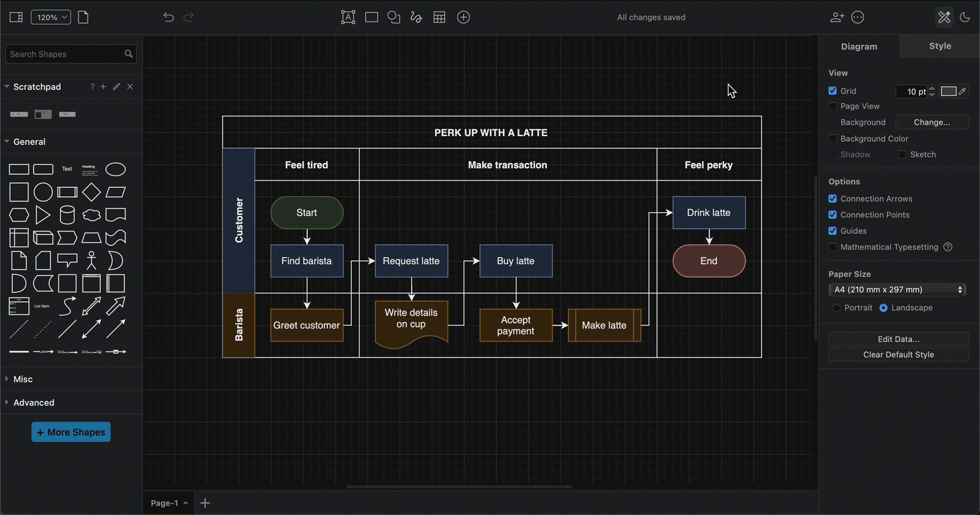Choose the freehand drawing tool icon
This screenshot has width=980, height=515.
[416, 17]
